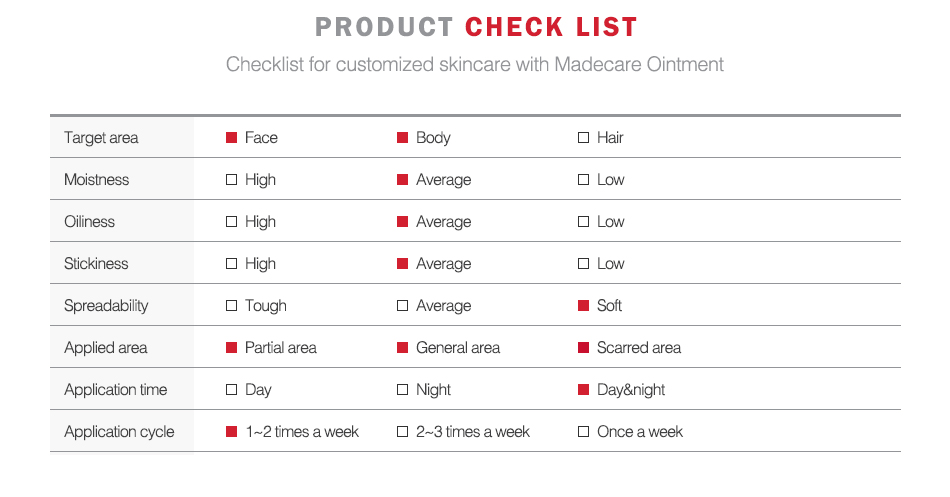Click the Application cycle row label
Screen dimensions: 950x497
[119, 432]
